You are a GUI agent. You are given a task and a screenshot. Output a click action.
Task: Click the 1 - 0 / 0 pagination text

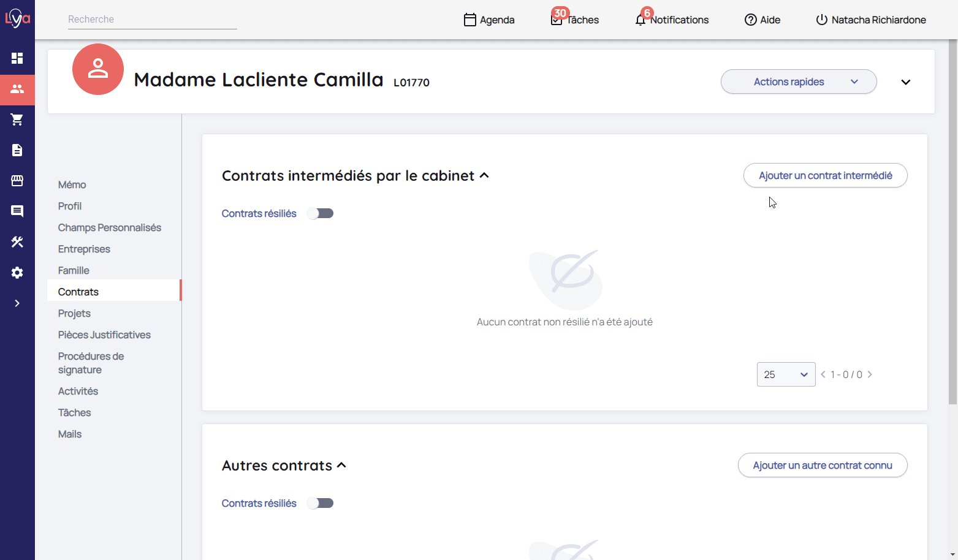tap(846, 374)
